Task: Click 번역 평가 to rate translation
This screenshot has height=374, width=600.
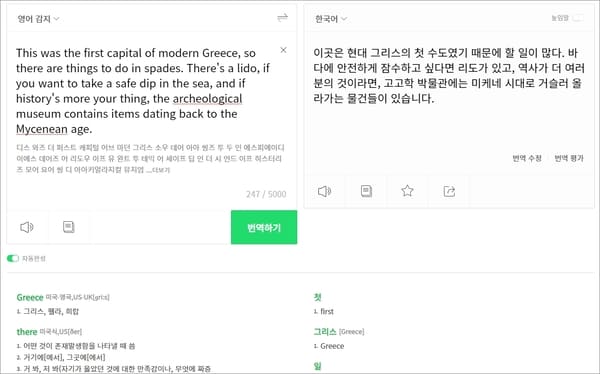Action: click(569, 158)
